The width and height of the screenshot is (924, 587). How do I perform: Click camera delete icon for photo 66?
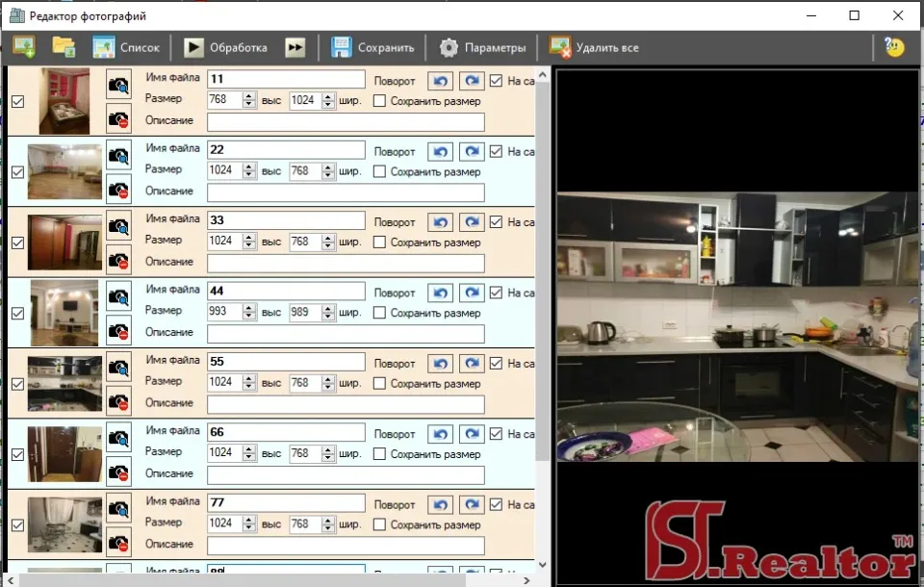(x=119, y=473)
